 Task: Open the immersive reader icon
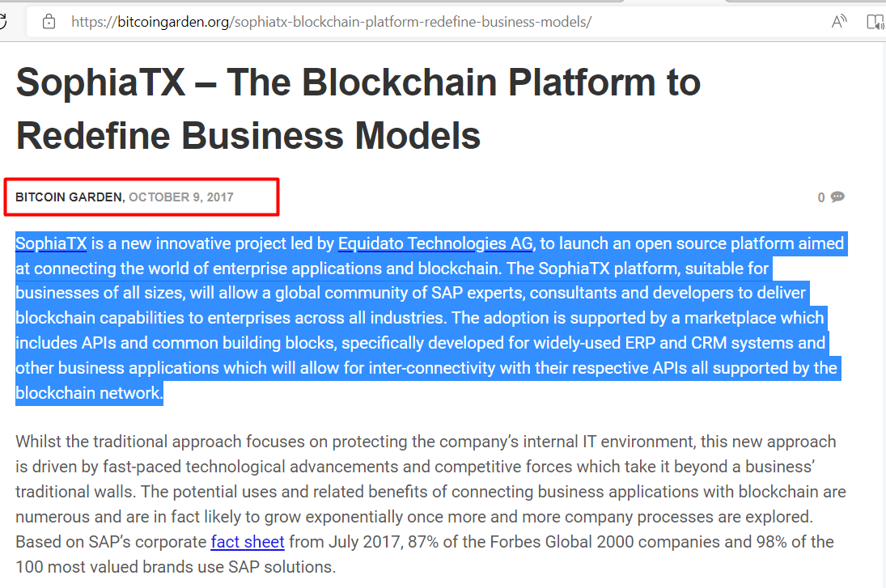(x=875, y=22)
